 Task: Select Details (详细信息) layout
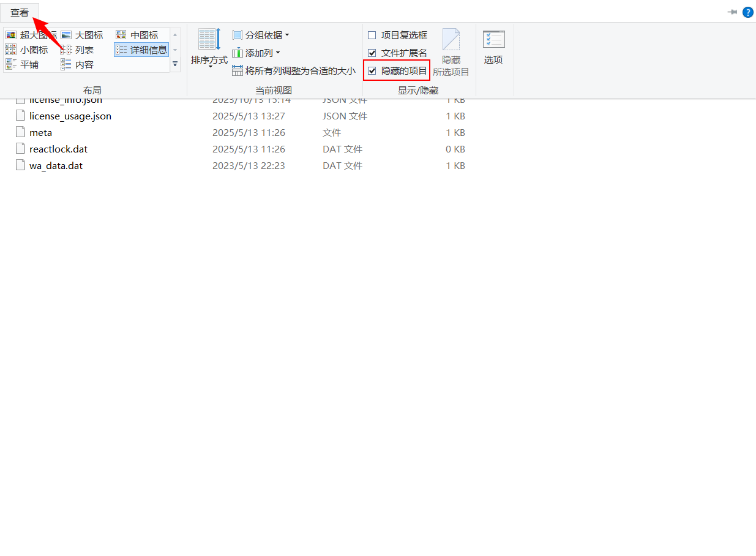141,50
